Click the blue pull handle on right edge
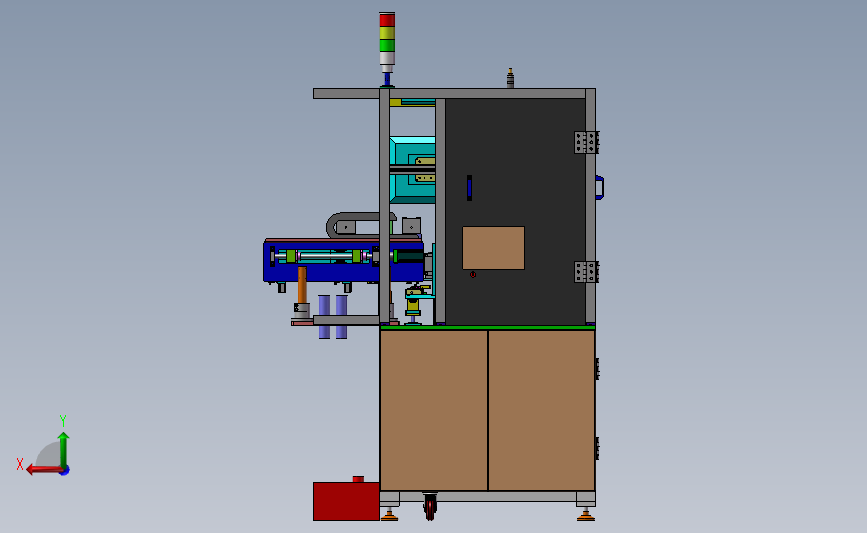This screenshot has width=867, height=533. pyautogui.click(x=599, y=187)
